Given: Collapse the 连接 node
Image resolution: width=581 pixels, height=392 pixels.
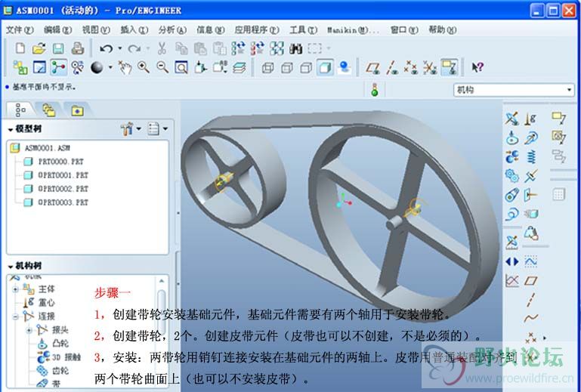Looking at the screenshot, I should [16, 316].
